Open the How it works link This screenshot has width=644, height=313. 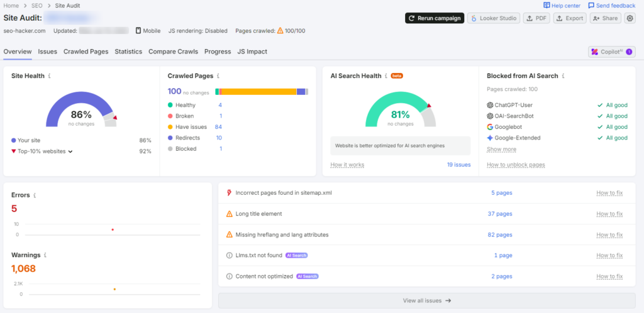coord(347,165)
